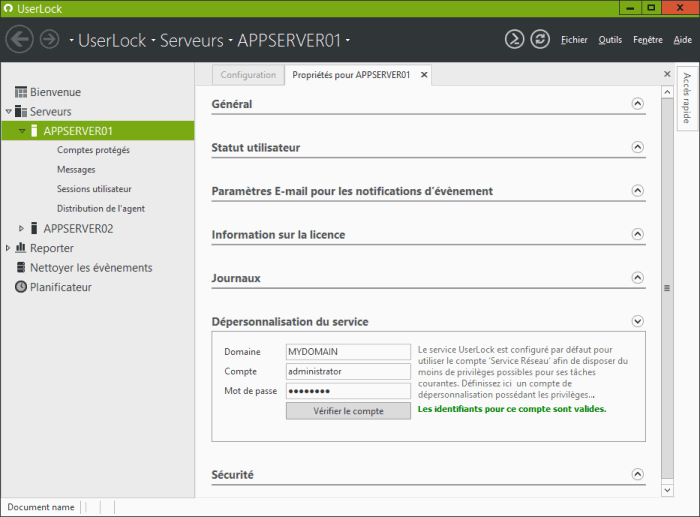The width and height of the screenshot is (700, 517).
Task: Open Comptes protégés
Action: [x=93, y=150]
